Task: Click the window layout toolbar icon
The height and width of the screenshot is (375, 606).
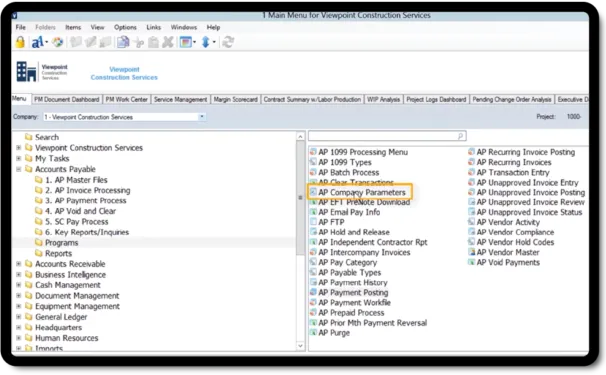Action: [186, 42]
